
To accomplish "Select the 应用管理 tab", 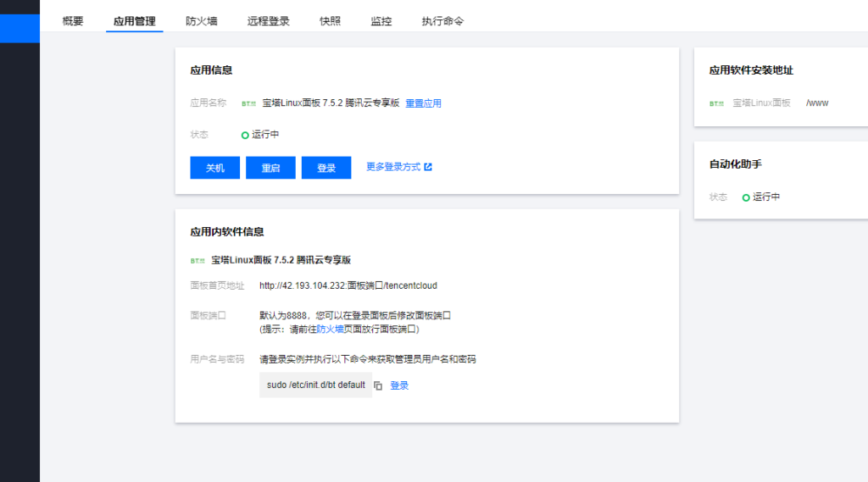I will (x=134, y=21).
